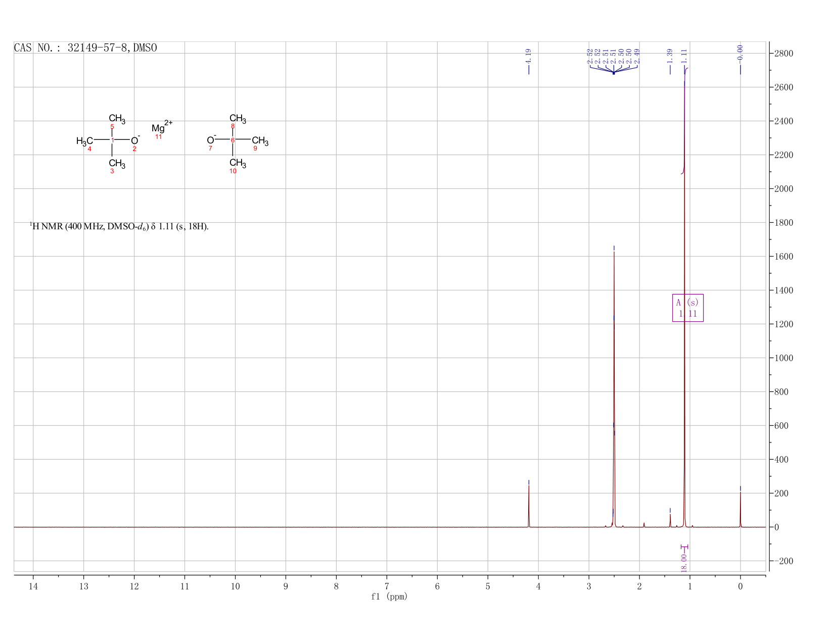Select the 18.00 integral value
The height and width of the screenshot is (644, 834).
[684, 563]
